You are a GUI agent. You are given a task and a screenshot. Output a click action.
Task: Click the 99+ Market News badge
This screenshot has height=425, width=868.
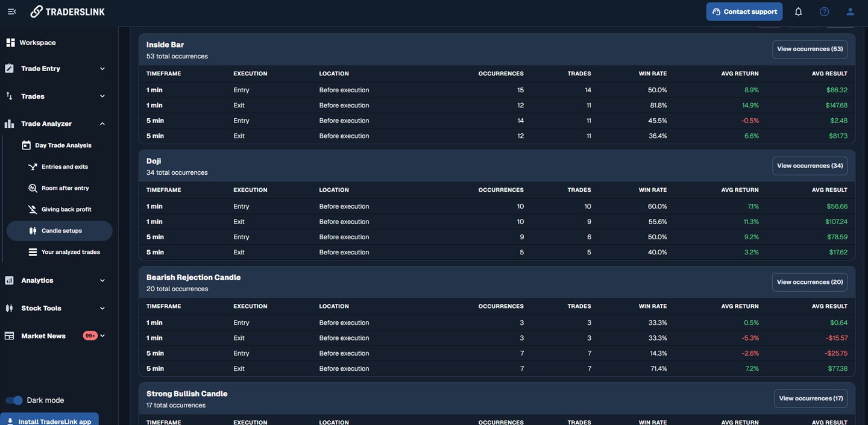(x=90, y=336)
